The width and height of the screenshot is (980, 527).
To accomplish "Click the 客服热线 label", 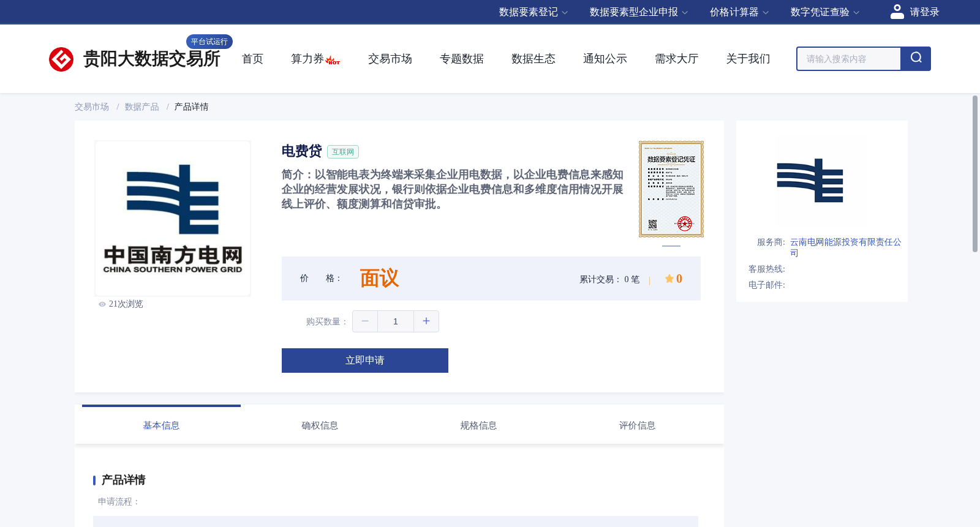I will tap(767, 269).
